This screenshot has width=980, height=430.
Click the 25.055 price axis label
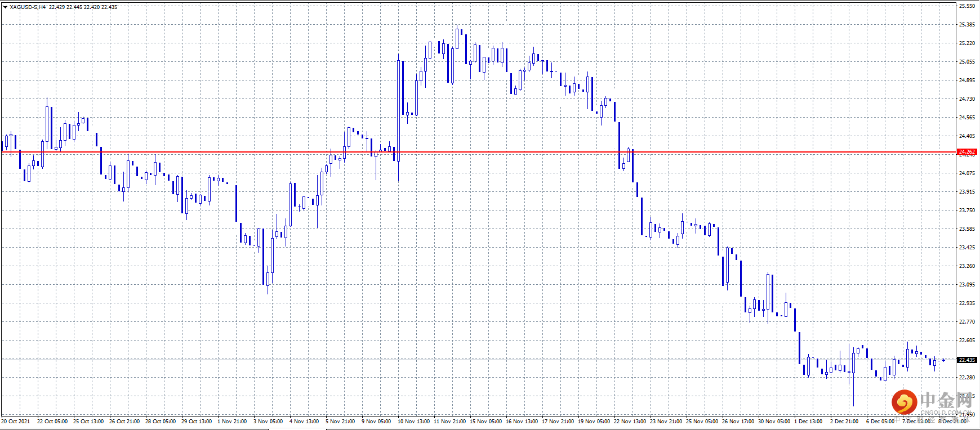[967, 62]
